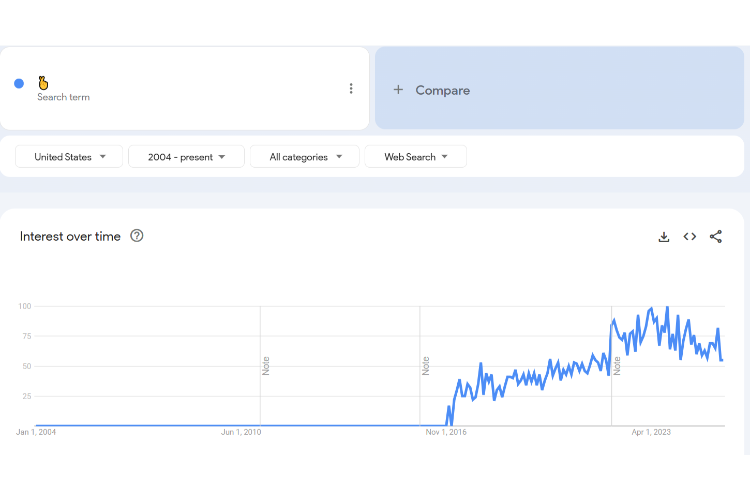
Task: Select the crossed fingers emoji search term
Action: pyautogui.click(x=44, y=82)
